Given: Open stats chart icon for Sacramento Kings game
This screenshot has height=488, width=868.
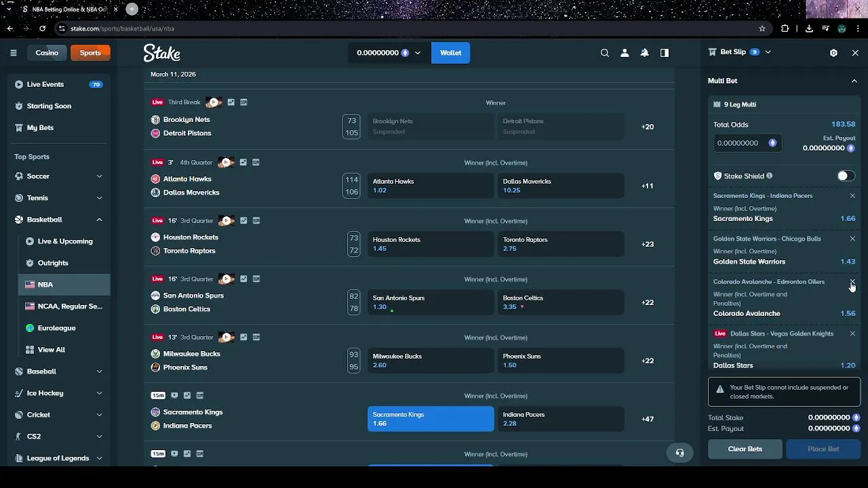Looking at the screenshot, I should [187, 396].
